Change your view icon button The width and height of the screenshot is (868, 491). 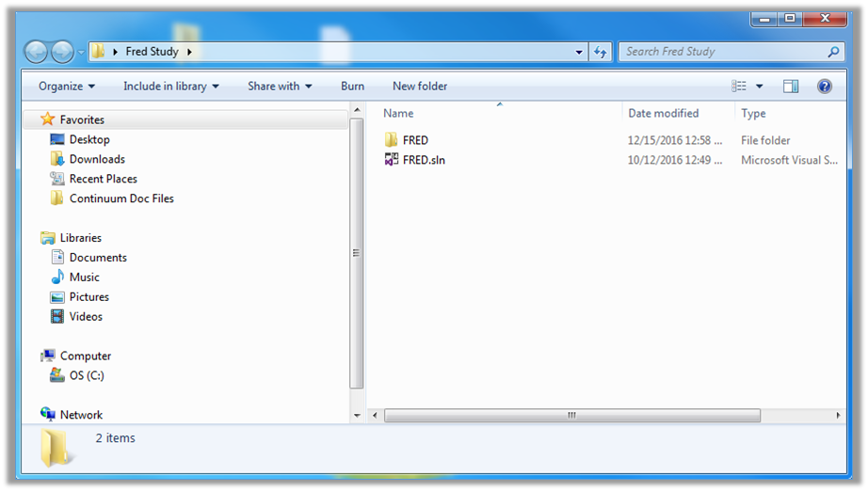click(739, 87)
